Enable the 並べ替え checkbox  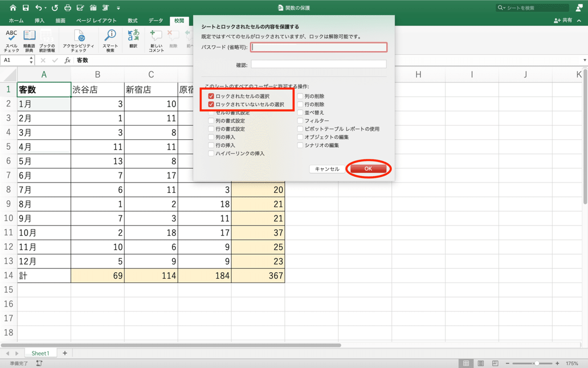[x=300, y=113]
